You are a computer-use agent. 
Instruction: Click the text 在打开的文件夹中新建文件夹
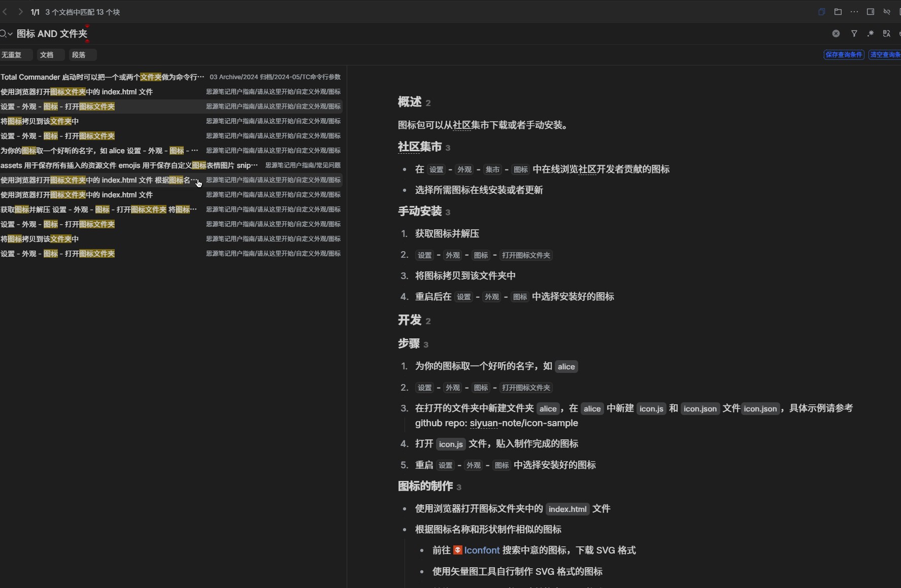[x=475, y=408]
